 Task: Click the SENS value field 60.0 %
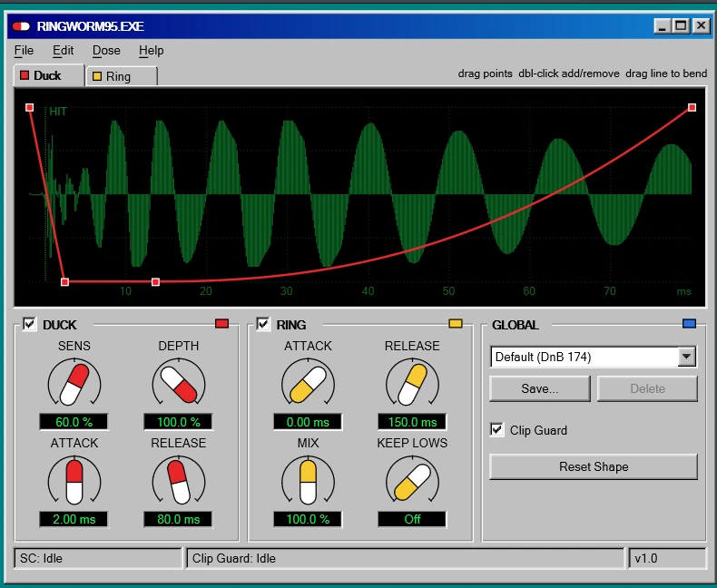point(74,422)
